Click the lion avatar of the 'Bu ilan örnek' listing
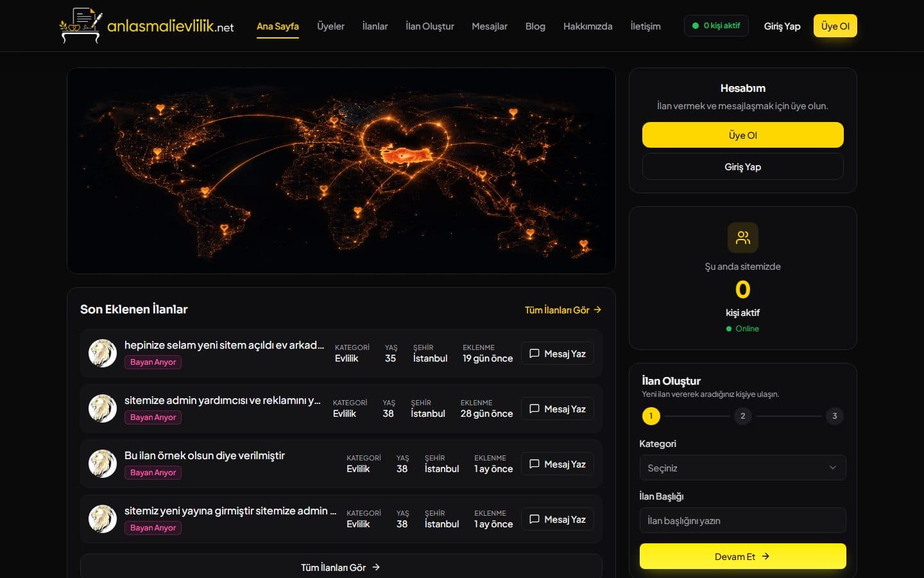 [103, 464]
